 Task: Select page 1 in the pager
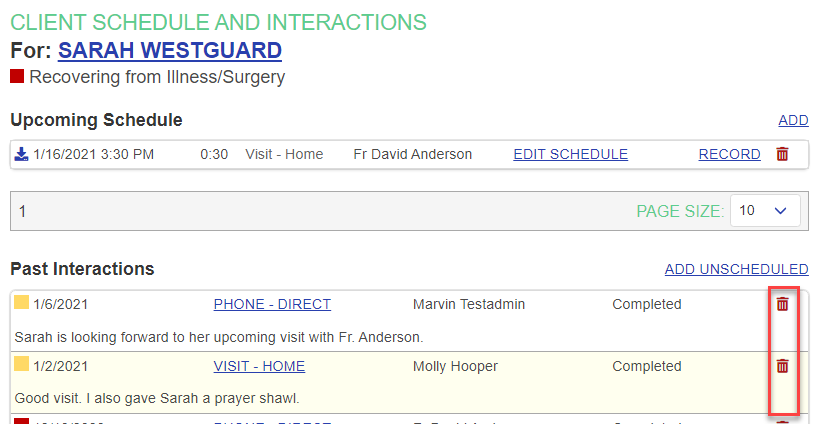click(x=23, y=212)
